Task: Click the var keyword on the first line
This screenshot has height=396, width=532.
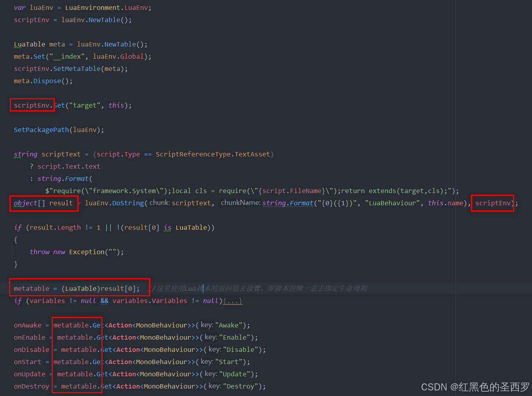Action: click(x=20, y=8)
